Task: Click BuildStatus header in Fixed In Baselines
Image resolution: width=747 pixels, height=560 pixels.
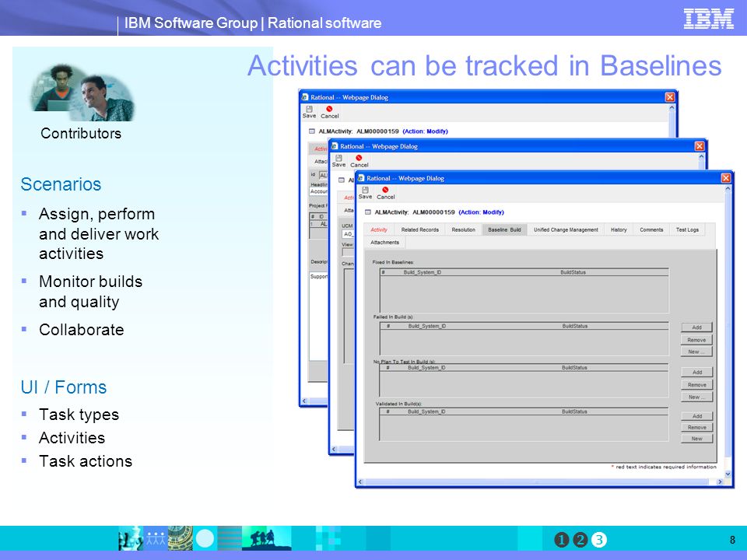Action: (573, 272)
